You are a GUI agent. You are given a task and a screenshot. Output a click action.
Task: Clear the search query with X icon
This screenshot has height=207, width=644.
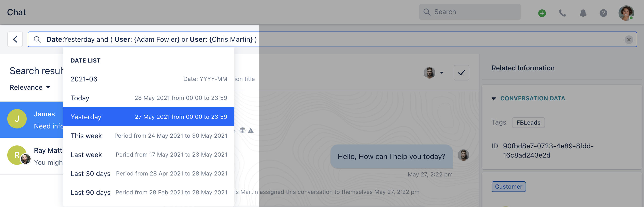click(x=628, y=40)
